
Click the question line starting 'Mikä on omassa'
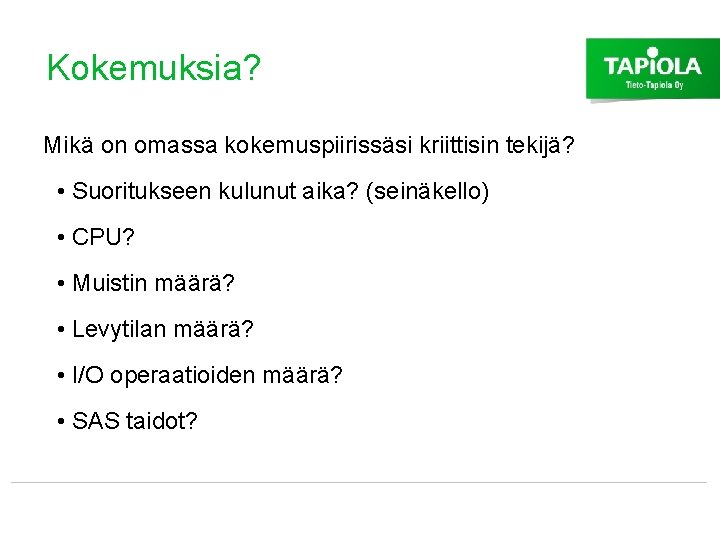pyautogui.click(x=308, y=146)
